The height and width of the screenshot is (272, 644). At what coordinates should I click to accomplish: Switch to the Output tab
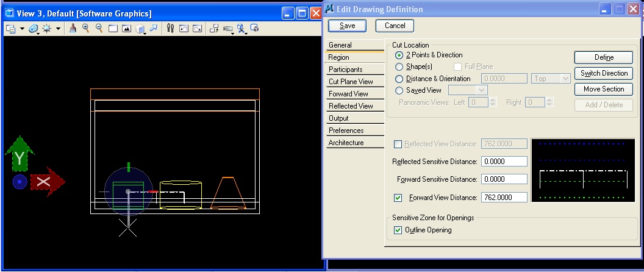pyautogui.click(x=354, y=118)
